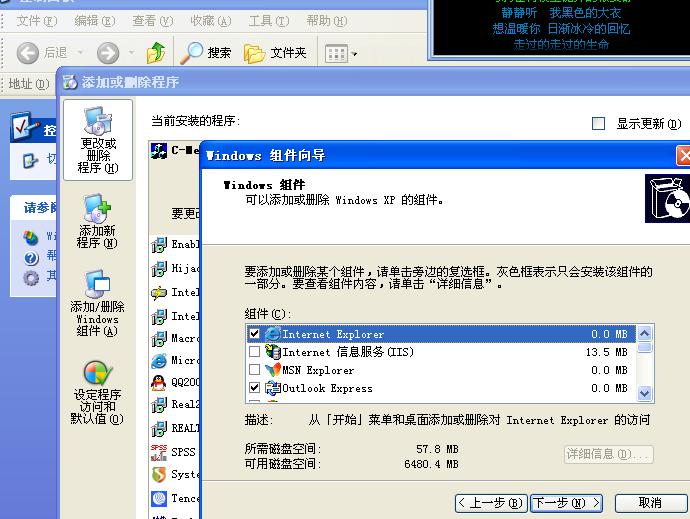This screenshot has height=519, width=690.
Task: Check the Internet 信息服务(IIS) checkbox
Action: 254,352
